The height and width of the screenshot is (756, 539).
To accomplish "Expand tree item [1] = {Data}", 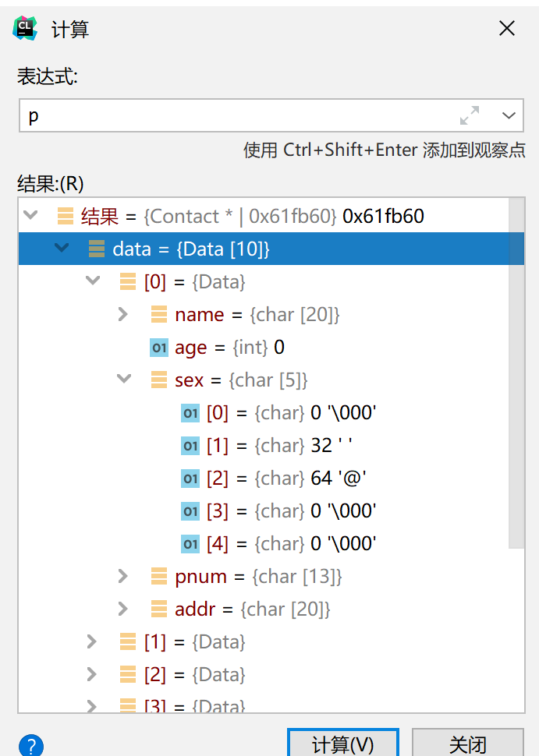I will (x=91, y=641).
